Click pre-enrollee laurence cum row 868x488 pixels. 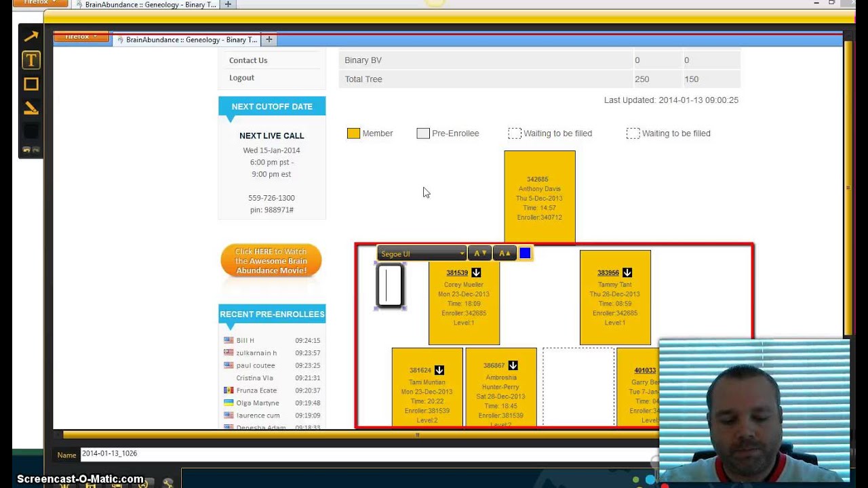pos(272,415)
